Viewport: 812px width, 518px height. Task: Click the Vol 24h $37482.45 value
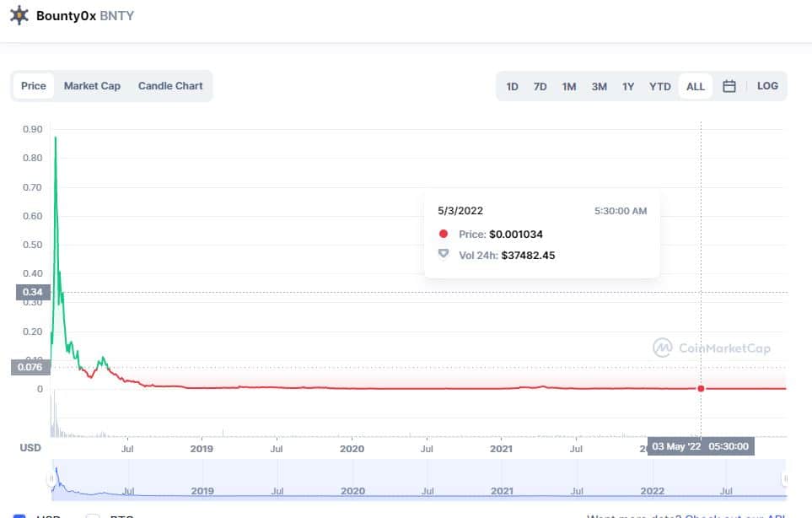(x=528, y=256)
